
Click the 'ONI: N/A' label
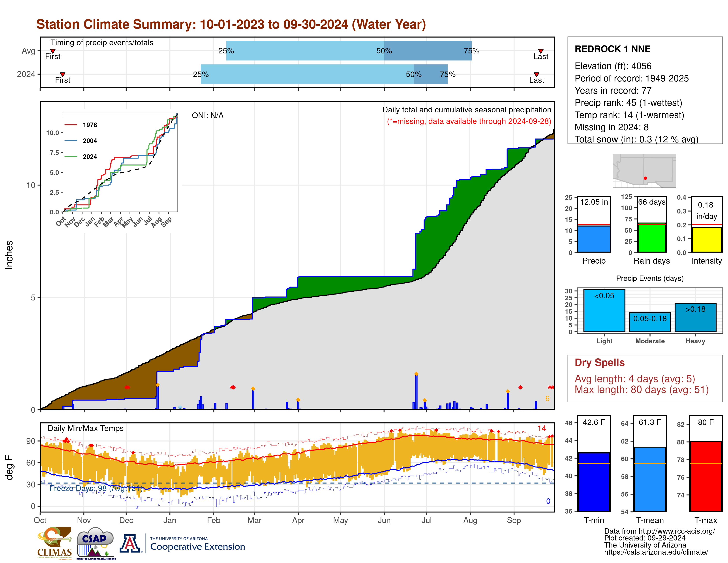(x=208, y=115)
